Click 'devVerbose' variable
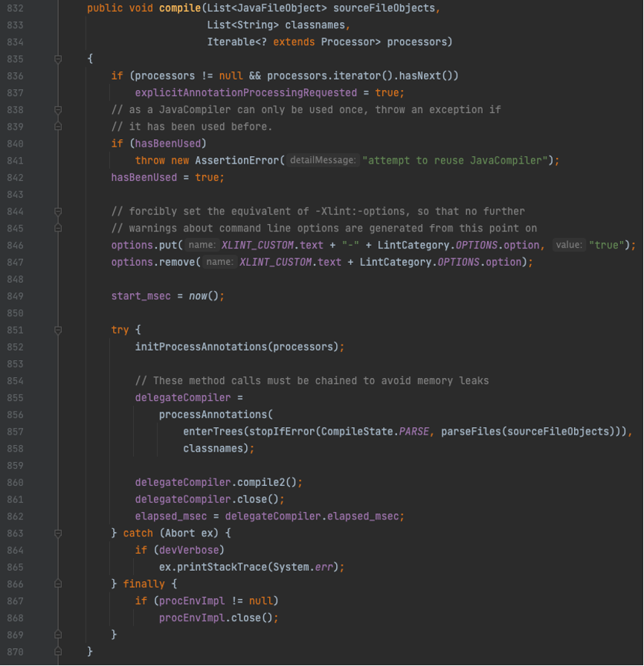This screenshot has height=666, width=644. coord(189,550)
